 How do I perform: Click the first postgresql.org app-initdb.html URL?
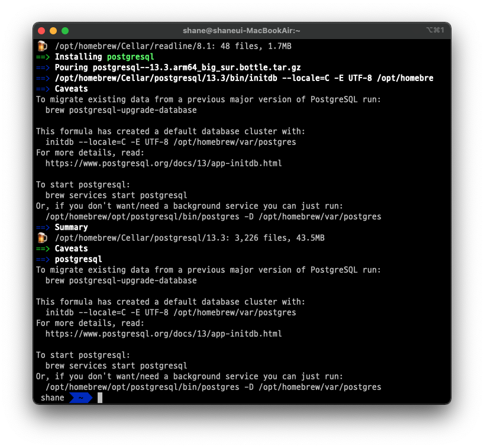[163, 163]
